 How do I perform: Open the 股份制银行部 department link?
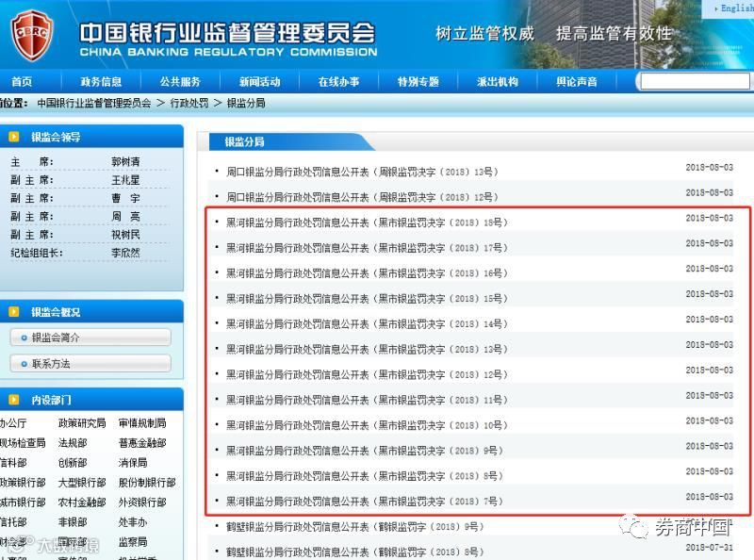click(147, 483)
